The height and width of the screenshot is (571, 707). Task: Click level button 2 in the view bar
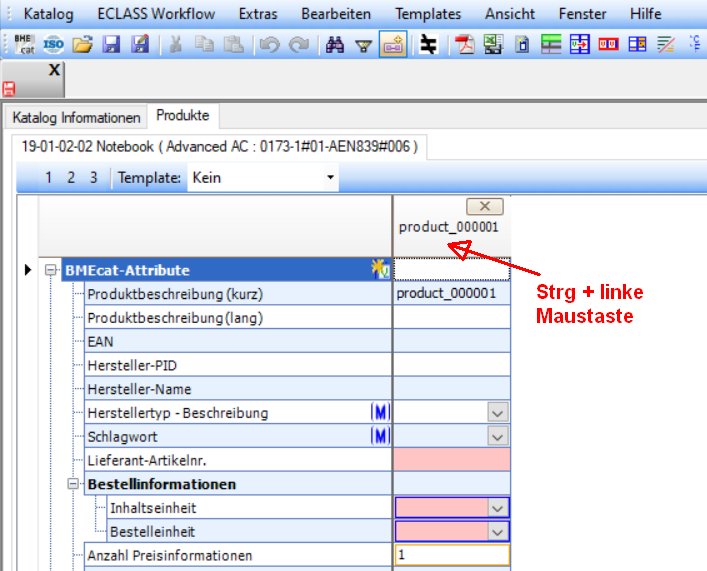[71, 177]
